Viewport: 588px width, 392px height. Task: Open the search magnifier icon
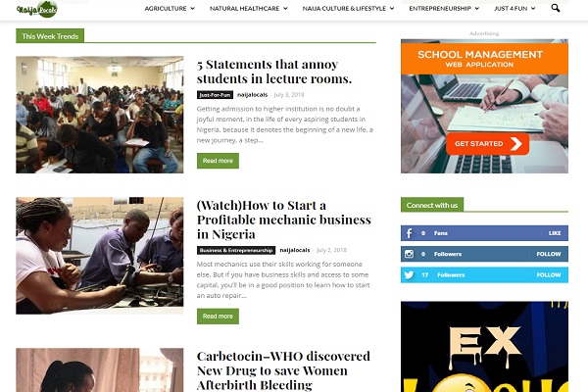(556, 8)
